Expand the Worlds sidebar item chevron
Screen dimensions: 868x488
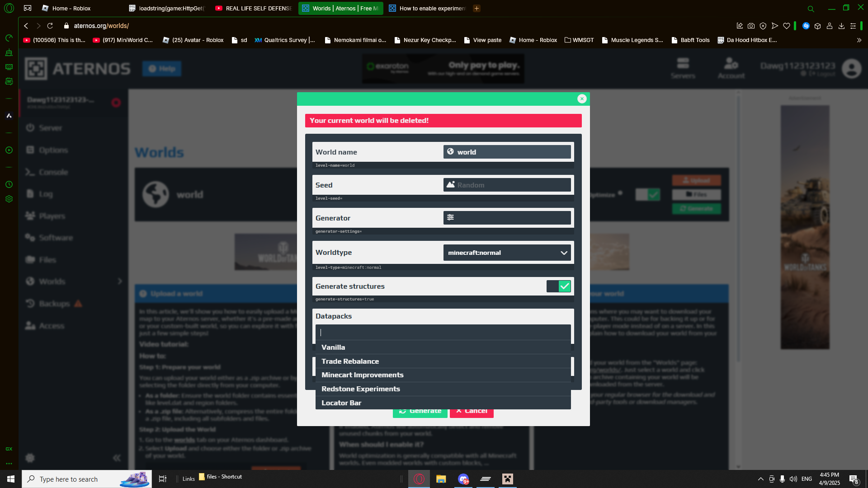[120, 282]
